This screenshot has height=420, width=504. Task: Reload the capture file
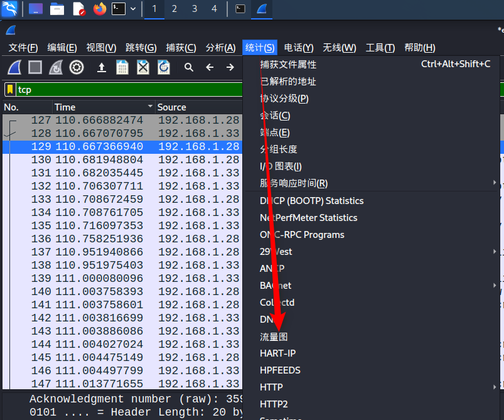click(x=164, y=68)
